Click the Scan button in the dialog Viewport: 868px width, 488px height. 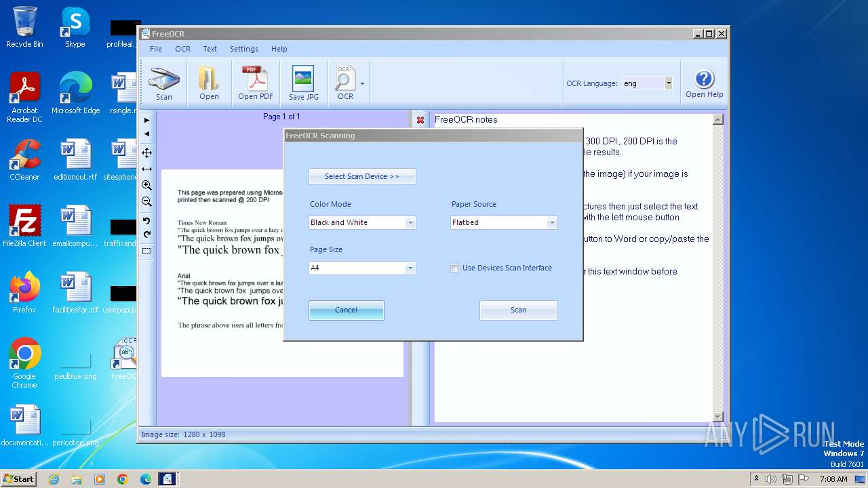click(x=518, y=310)
